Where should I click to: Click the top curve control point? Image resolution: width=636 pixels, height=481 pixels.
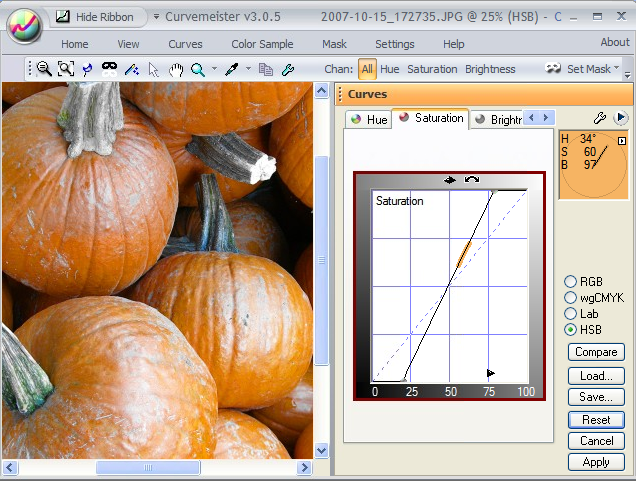pos(494,191)
